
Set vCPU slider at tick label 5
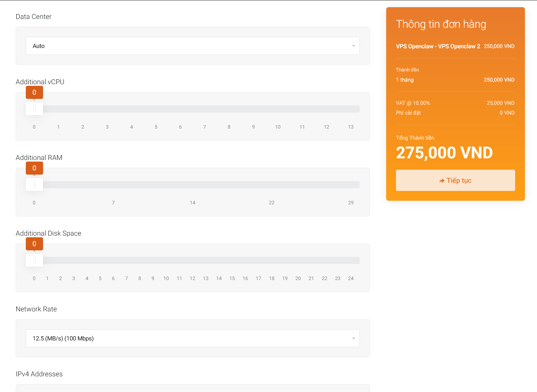156,127
